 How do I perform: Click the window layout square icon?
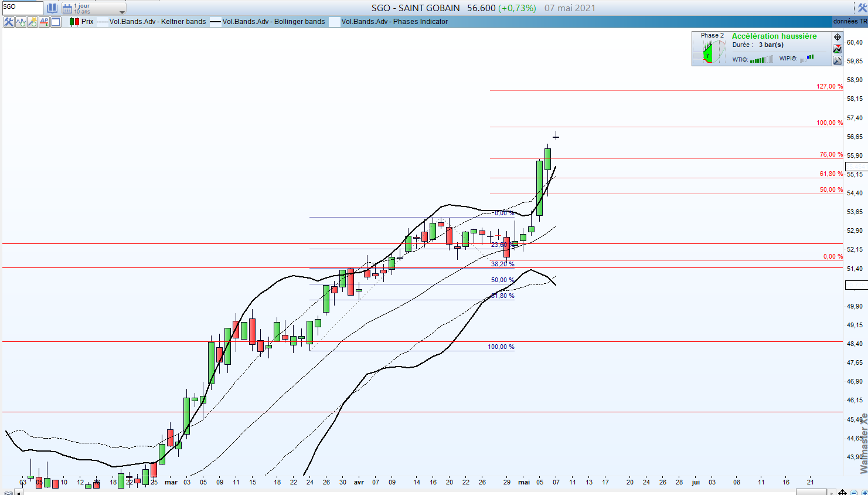(x=56, y=22)
